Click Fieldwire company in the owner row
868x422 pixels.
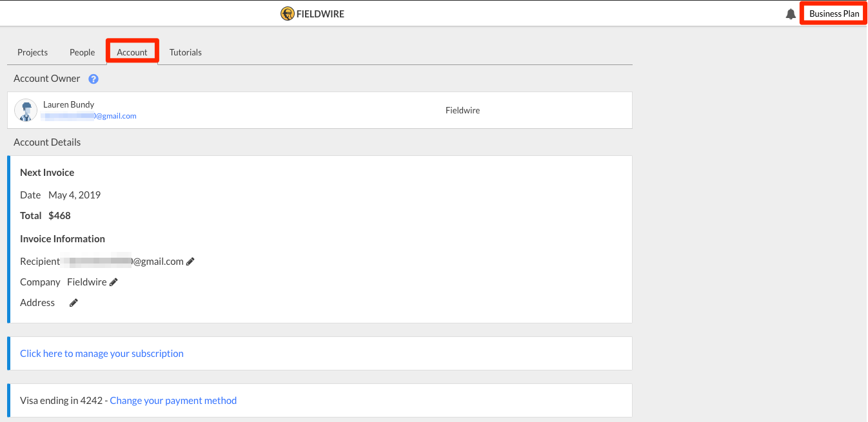pyautogui.click(x=463, y=110)
